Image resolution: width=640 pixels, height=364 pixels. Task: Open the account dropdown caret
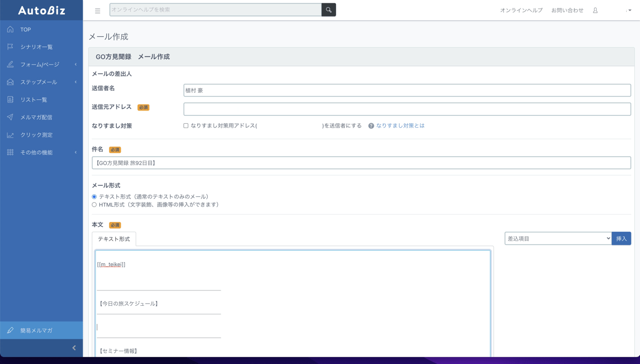tap(629, 11)
